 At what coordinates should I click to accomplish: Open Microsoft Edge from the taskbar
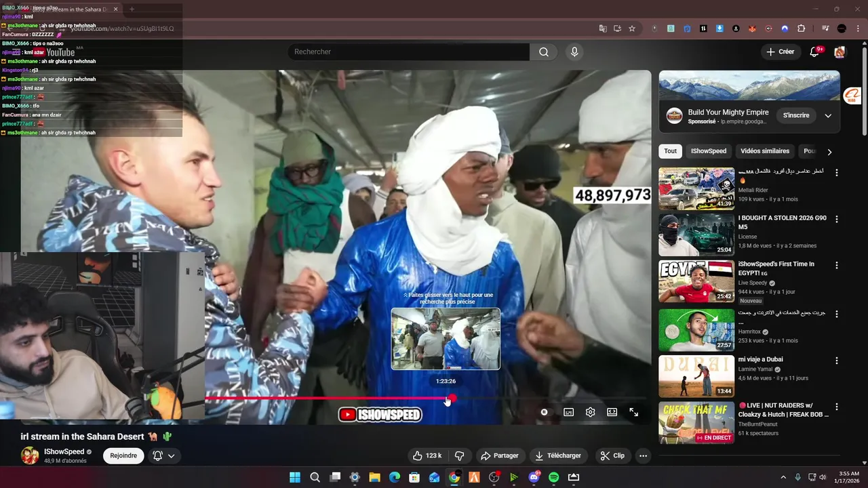pyautogui.click(x=395, y=477)
